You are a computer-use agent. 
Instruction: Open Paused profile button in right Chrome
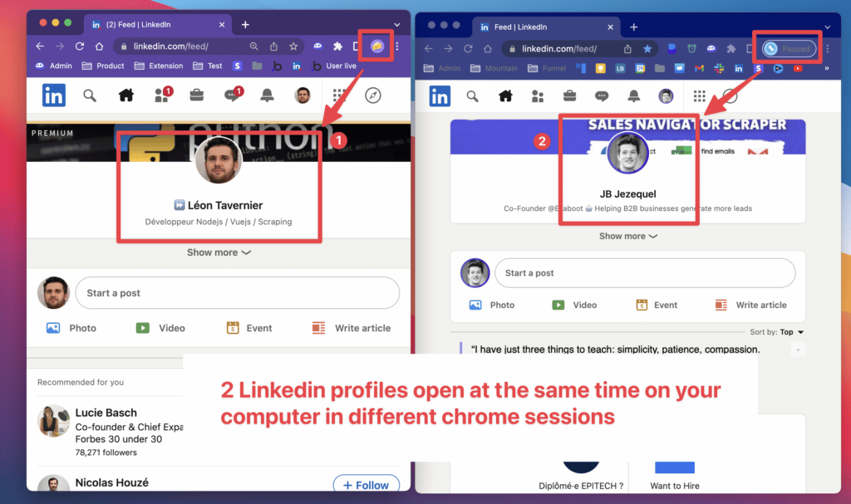pos(790,49)
